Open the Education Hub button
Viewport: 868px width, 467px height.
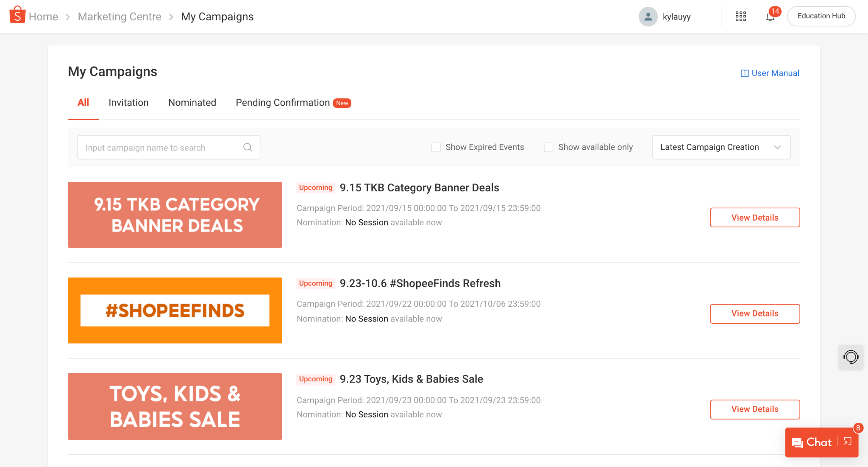pyautogui.click(x=821, y=16)
